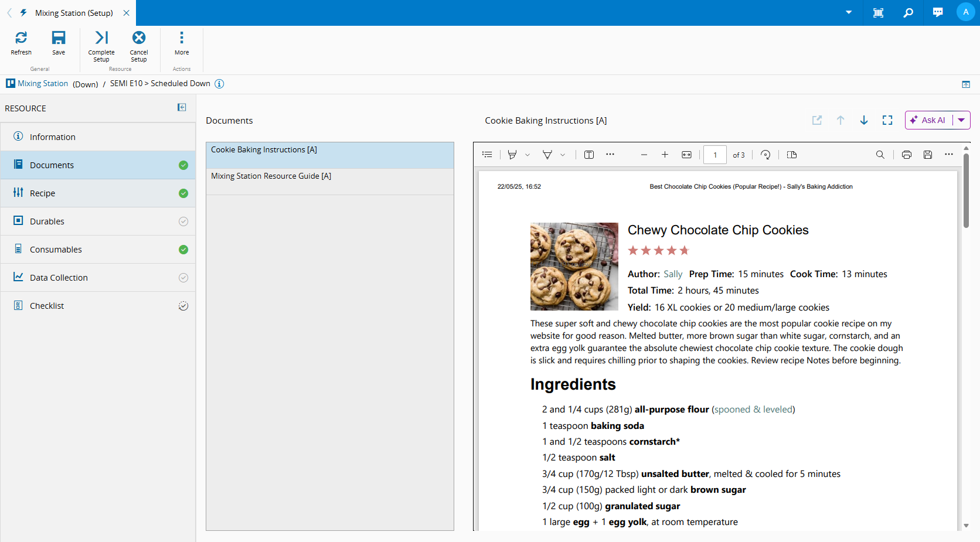The image size is (980, 542).
Task: Print the document with the printer icon
Action: pyautogui.click(x=907, y=155)
